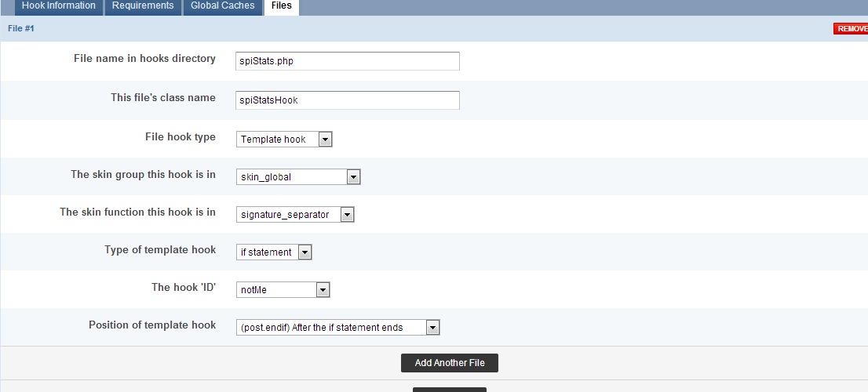
Task: Switch to the Hook Information tab
Action: coord(58,6)
